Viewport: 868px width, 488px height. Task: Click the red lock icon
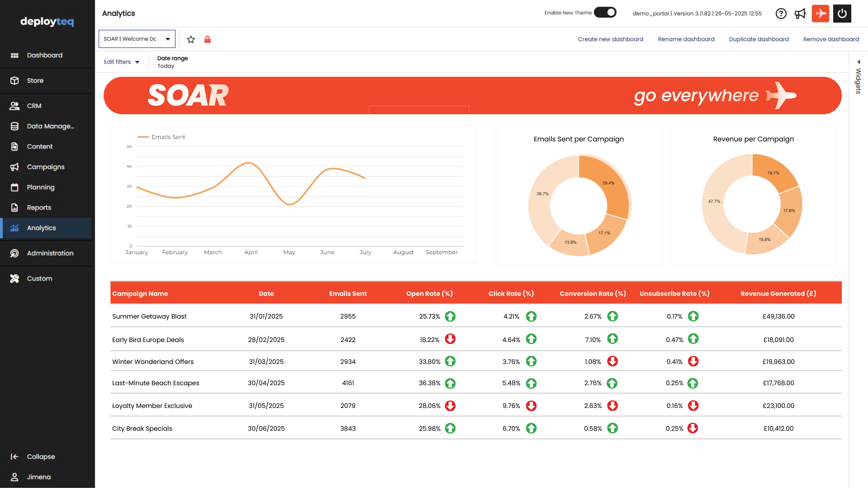208,39
